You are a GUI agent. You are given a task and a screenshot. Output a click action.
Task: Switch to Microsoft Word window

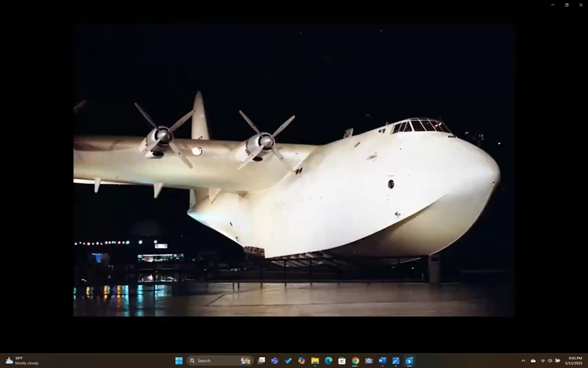[x=382, y=361]
